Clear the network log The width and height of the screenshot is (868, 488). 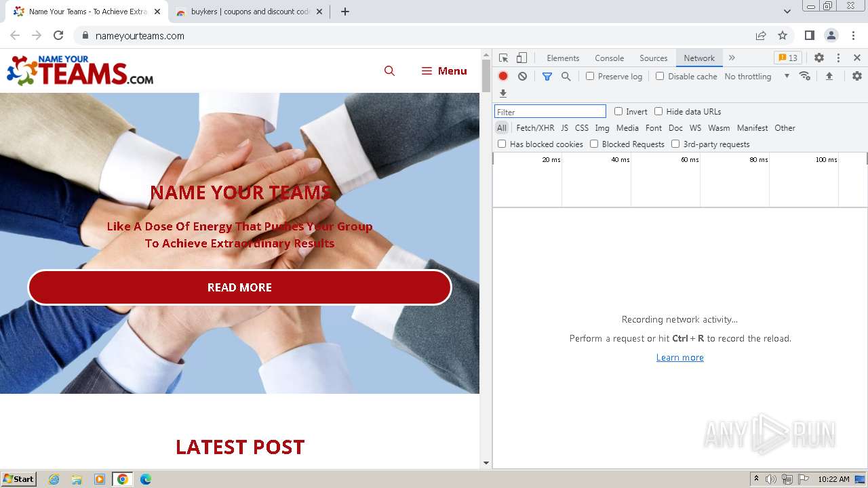coord(522,76)
